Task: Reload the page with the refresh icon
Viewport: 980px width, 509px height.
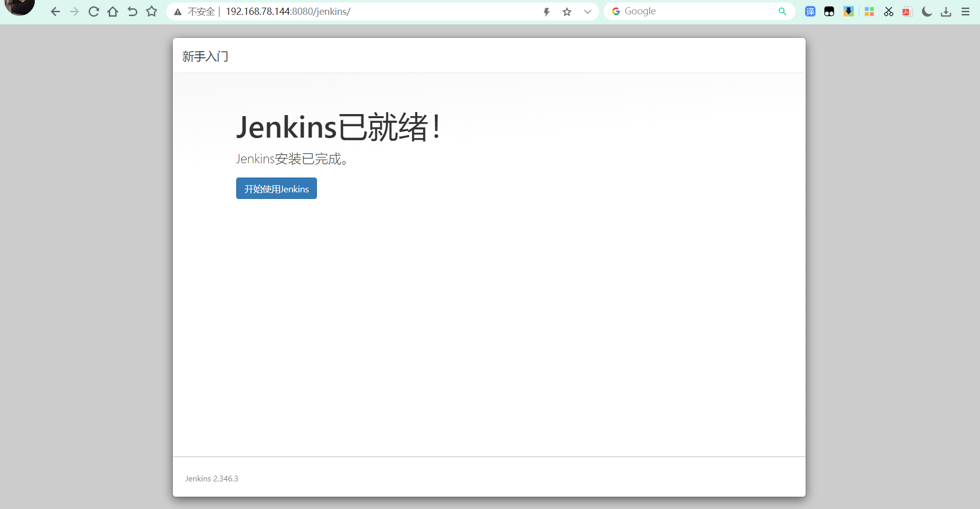Action: point(94,11)
